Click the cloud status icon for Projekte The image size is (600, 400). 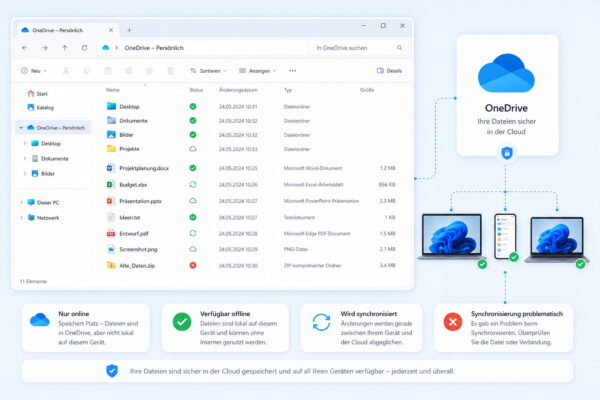pyautogui.click(x=193, y=149)
